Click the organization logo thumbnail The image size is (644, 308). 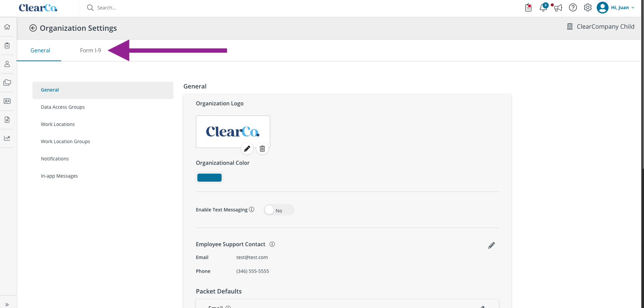(x=233, y=132)
